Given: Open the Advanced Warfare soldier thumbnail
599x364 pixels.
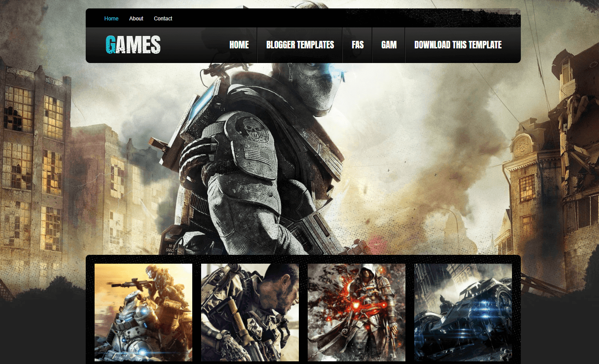Looking at the screenshot, I should pyautogui.click(x=250, y=313).
